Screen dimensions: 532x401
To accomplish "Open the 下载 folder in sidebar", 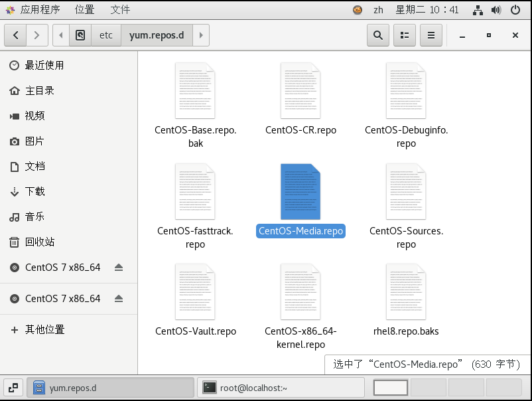I will (68, 191).
